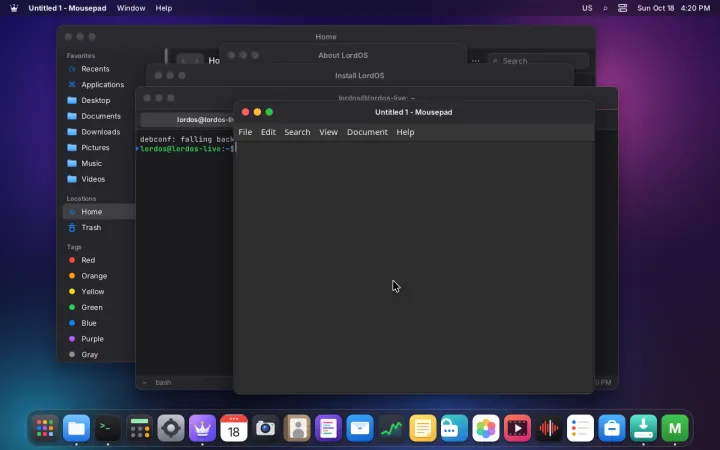This screenshot has height=450, width=720.
Task: Open Mousepad's Edit menu
Action: coord(268,132)
